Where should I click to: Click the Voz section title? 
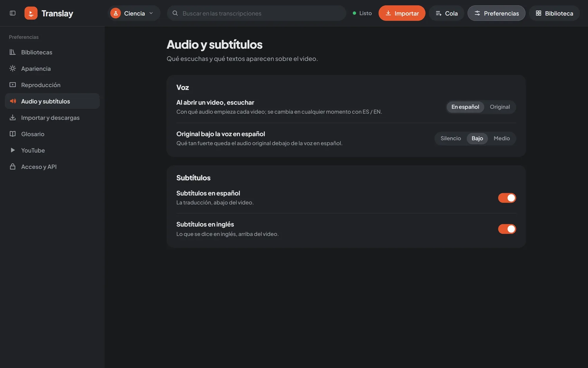coord(183,87)
